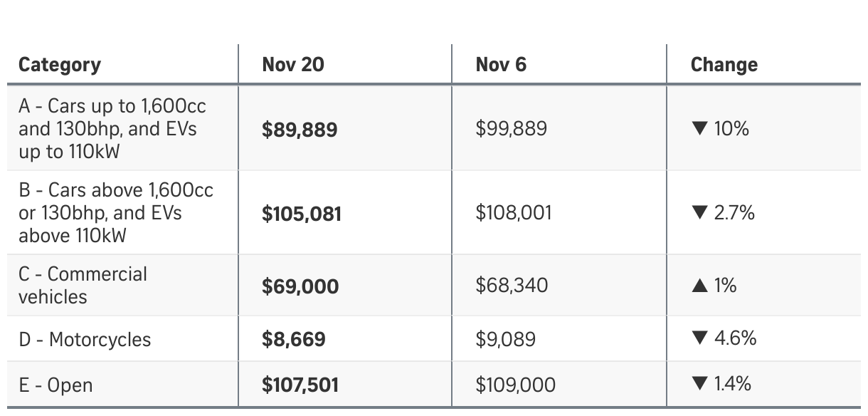Click the down arrow beside 1.4% change
The width and height of the screenshot is (868, 416).
point(699,384)
